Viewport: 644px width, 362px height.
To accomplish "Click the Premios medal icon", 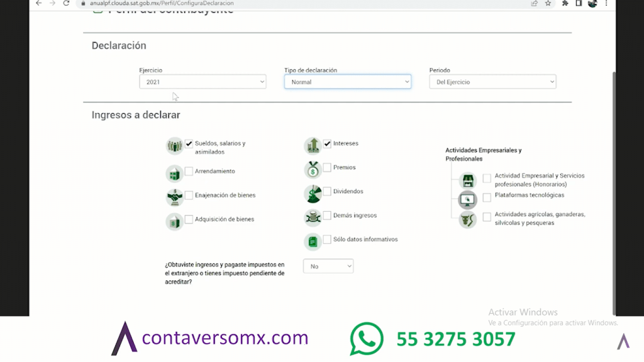I will 313,170.
